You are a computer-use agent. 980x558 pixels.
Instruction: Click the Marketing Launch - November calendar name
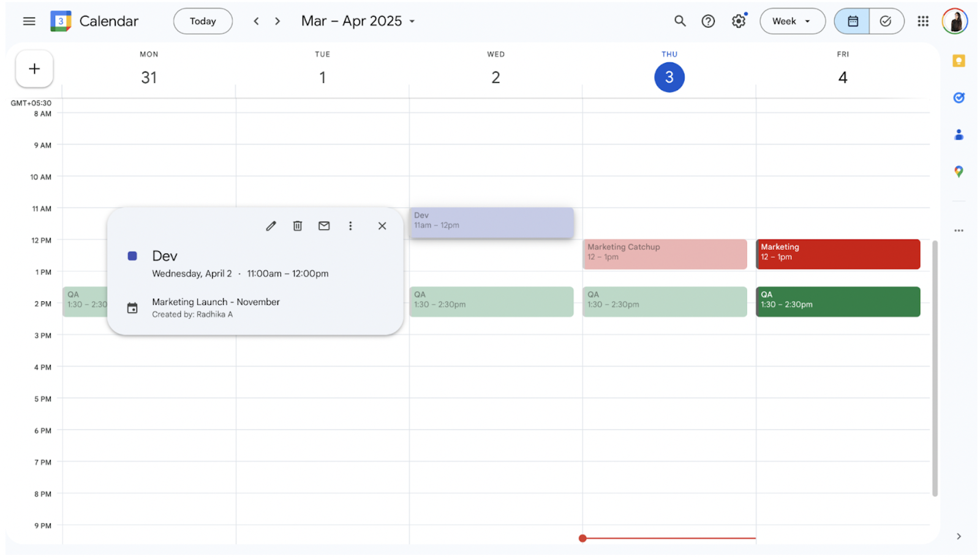216,302
